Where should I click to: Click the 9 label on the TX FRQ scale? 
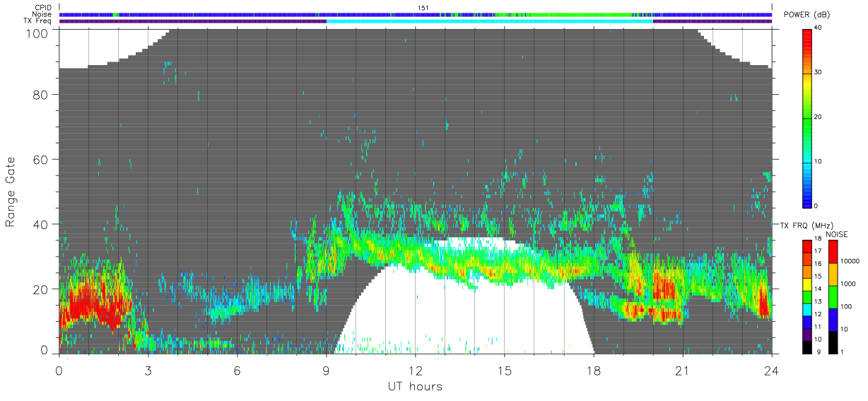coord(818,351)
